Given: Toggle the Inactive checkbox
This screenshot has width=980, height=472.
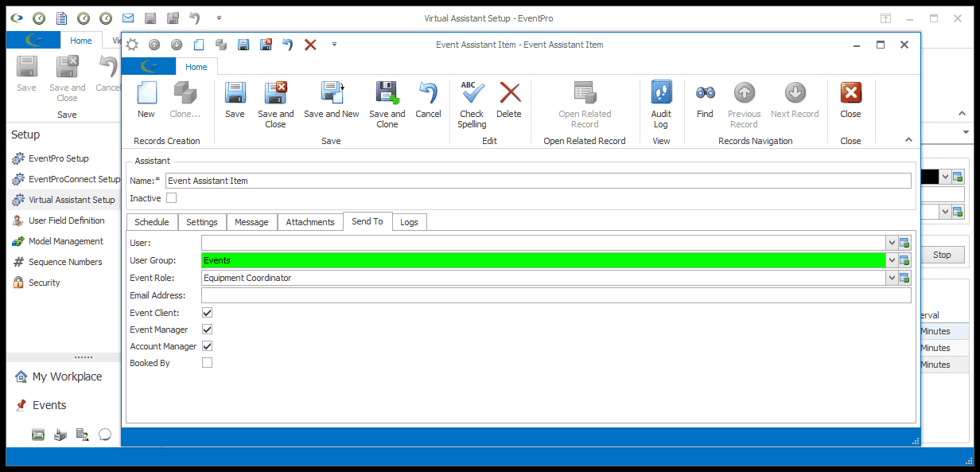Looking at the screenshot, I should (x=171, y=198).
